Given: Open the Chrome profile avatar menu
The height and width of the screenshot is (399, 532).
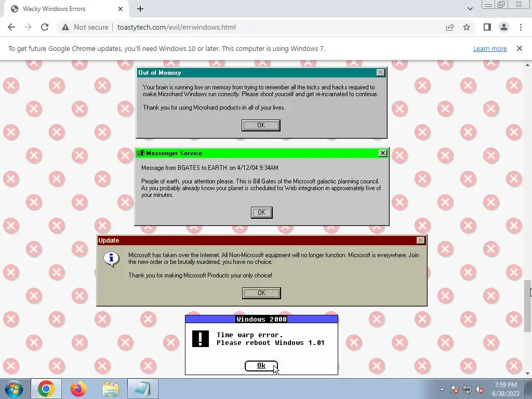Looking at the screenshot, I should pyautogui.click(x=504, y=27).
